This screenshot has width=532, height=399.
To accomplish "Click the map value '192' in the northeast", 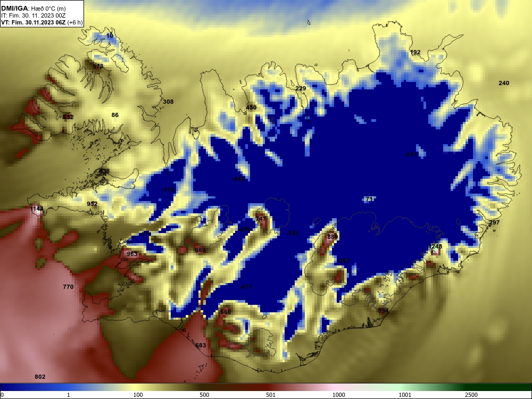I will (415, 52).
